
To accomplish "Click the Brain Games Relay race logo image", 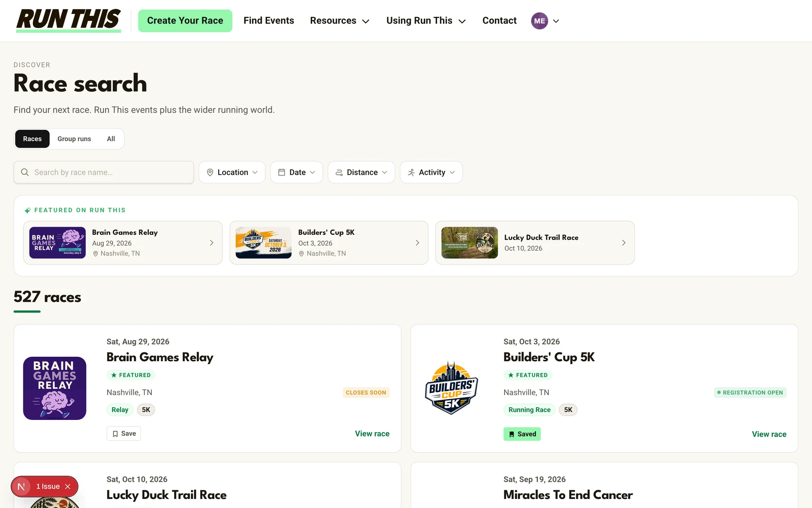I will (x=55, y=388).
